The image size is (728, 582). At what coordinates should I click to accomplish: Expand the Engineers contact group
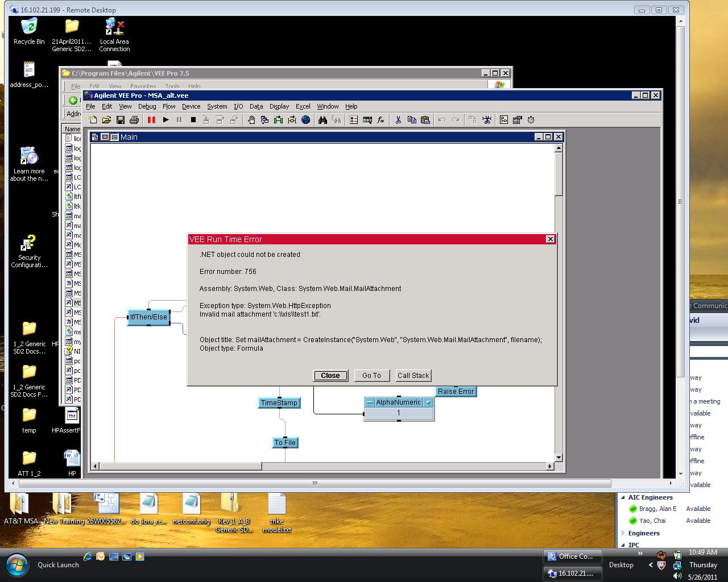[x=623, y=533]
